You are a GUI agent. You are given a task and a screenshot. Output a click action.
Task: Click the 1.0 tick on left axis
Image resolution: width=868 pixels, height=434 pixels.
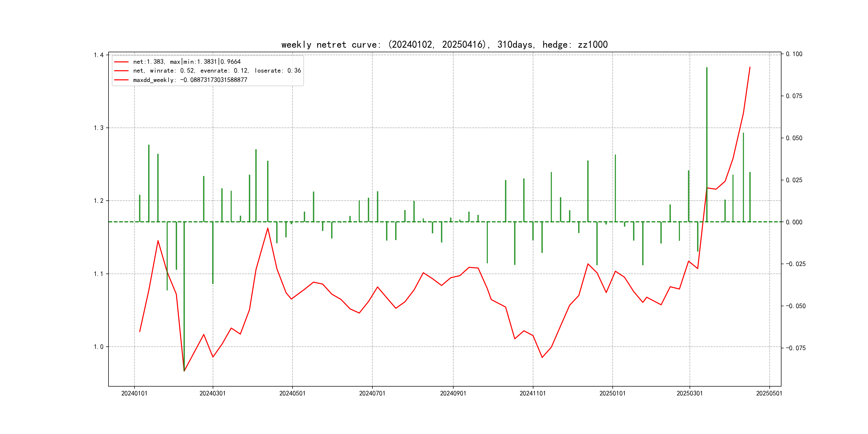point(98,347)
